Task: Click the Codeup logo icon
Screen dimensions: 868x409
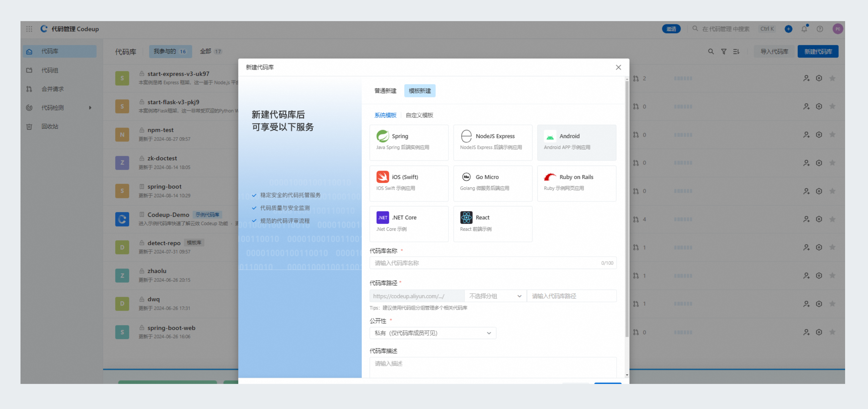Action: tap(44, 29)
